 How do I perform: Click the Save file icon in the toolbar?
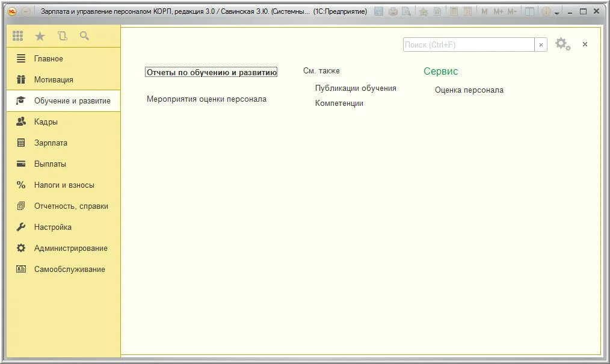click(379, 10)
